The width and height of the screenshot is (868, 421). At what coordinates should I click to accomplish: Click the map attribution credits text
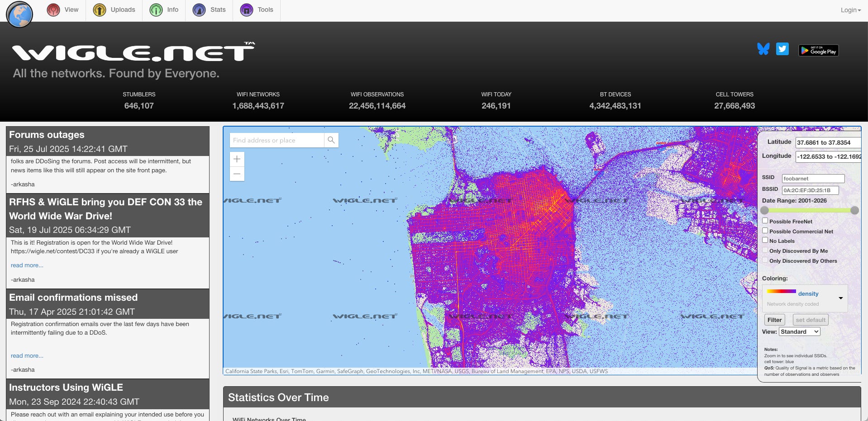416,371
